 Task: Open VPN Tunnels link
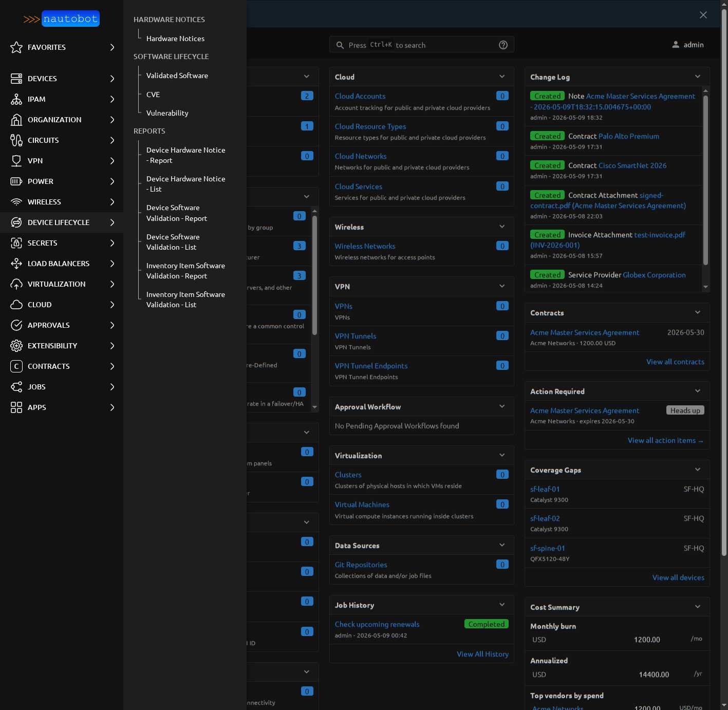coord(356,336)
